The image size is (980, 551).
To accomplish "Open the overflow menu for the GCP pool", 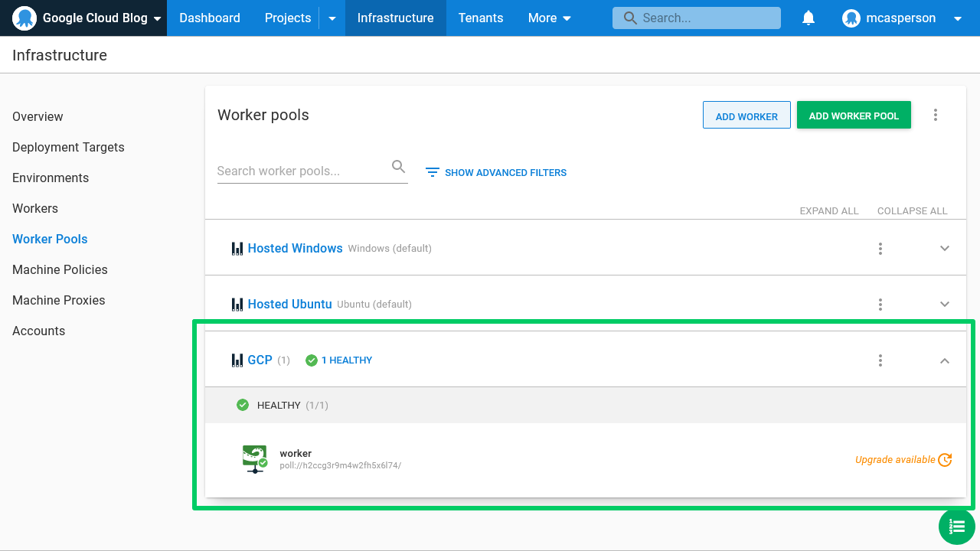I will tap(880, 360).
